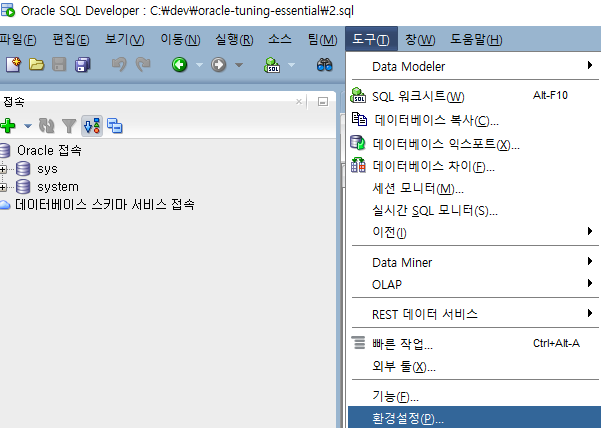Click the Redo arrow icon
The height and width of the screenshot is (428, 601).
point(143,64)
